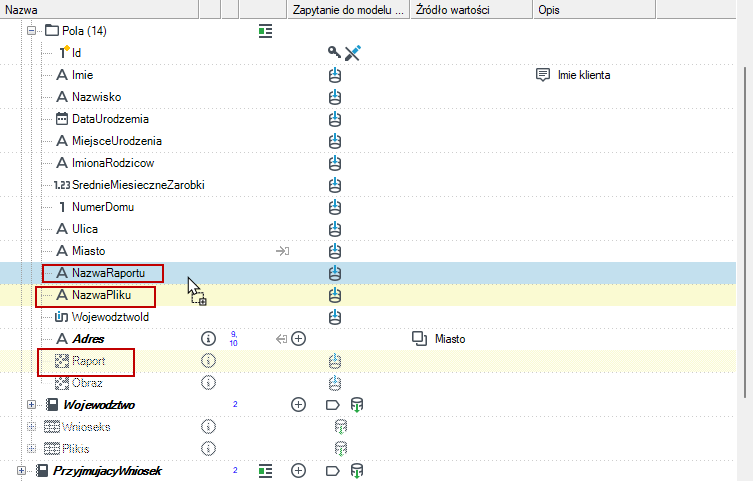This screenshot has width=753, height=481.
Task: Click the Miasto value source in Adres row
Action: 450,339
